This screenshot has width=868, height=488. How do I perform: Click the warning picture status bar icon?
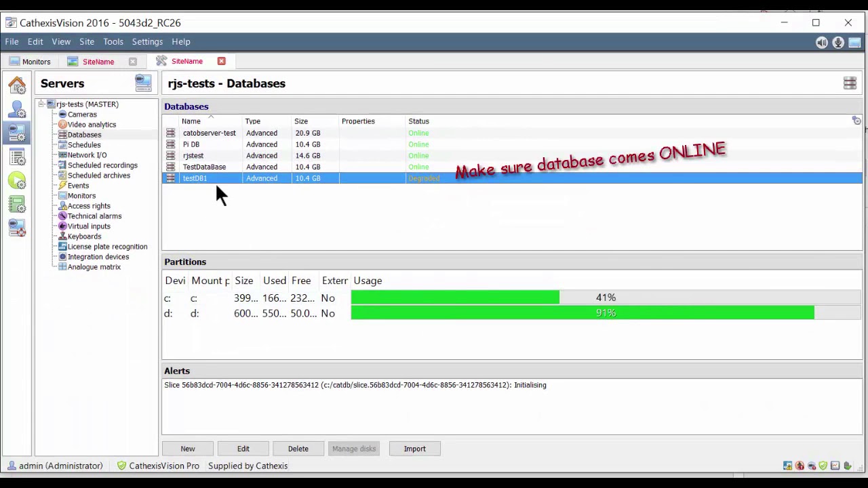click(788, 466)
